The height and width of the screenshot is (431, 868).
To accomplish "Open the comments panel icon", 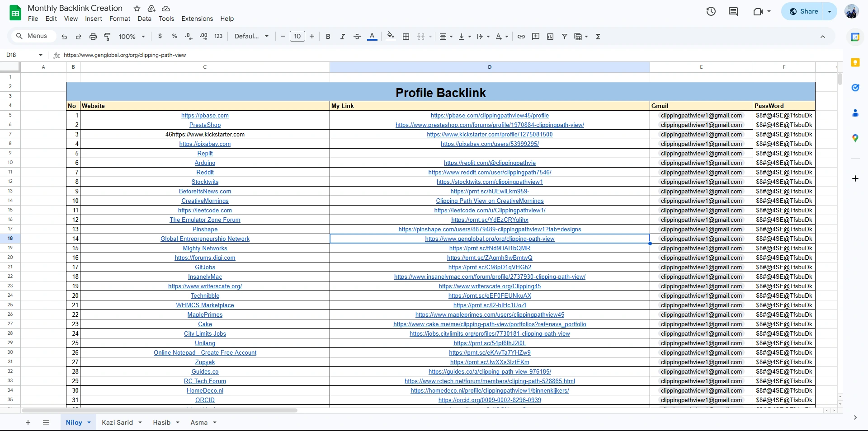I will pos(733,11).
